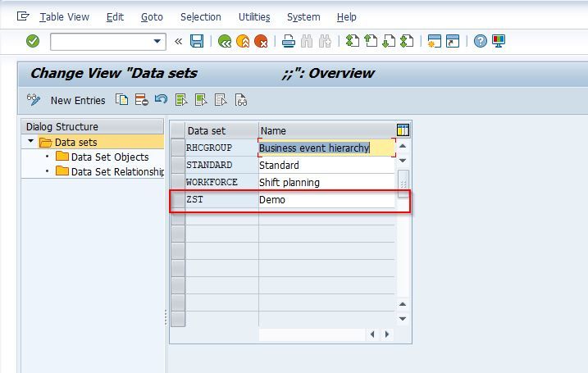Click the Customize Local Layout monitor icon
Image resolution: width=588 pixels, height=373 pixels.
tap(499, 41)
